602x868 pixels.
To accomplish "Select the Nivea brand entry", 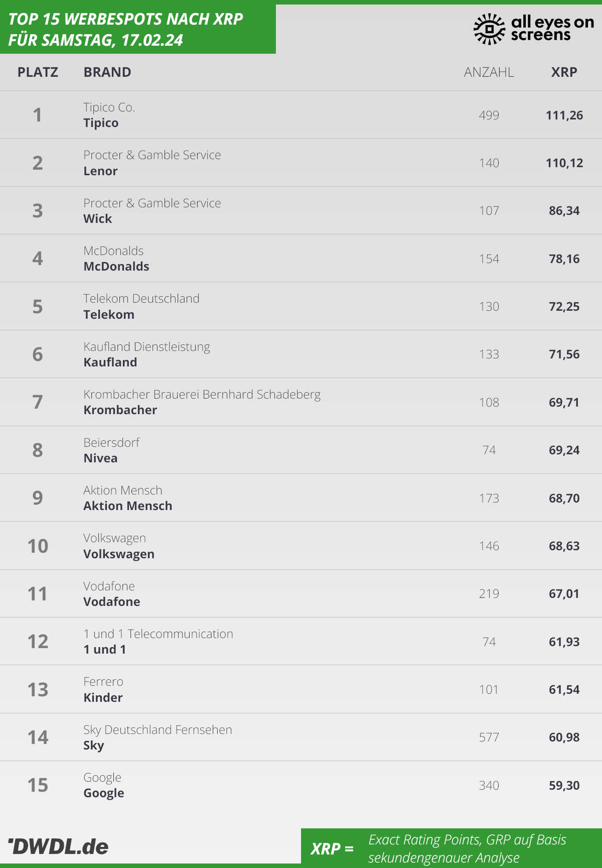I will tap(100, 458).
